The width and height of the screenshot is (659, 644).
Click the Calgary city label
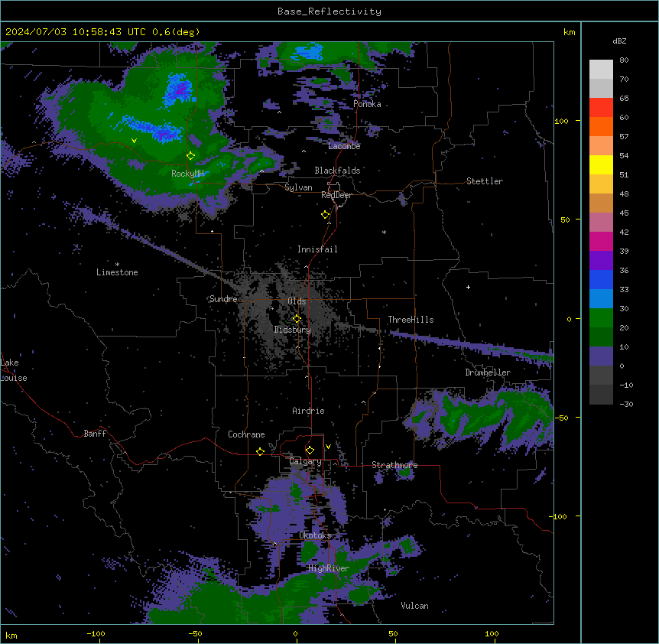click(306, 461)
